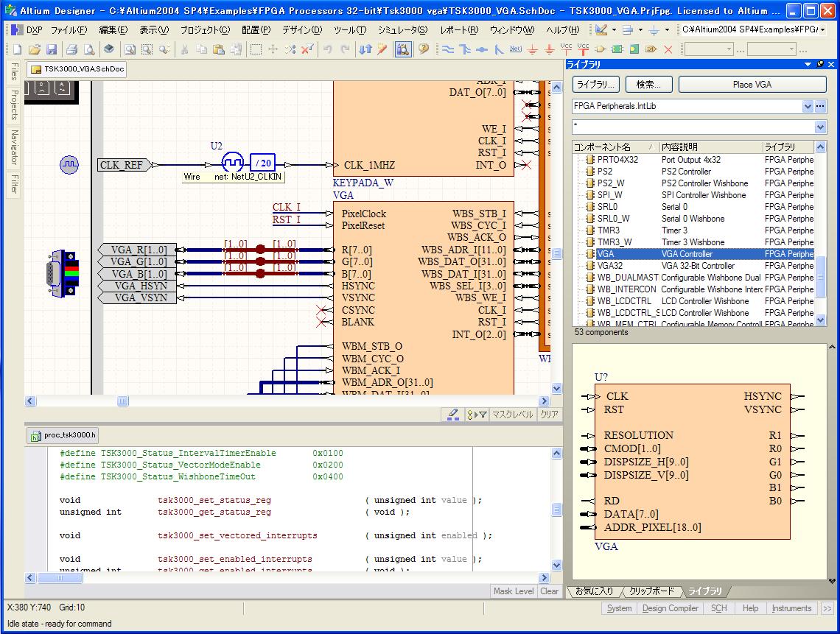
Task: Sort by コンポーネント名 column header
Action: [615, 147]
